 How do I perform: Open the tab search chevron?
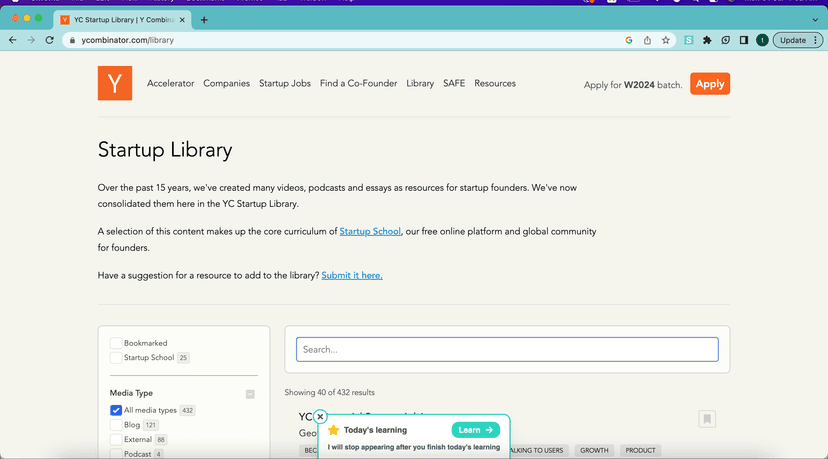815,20
